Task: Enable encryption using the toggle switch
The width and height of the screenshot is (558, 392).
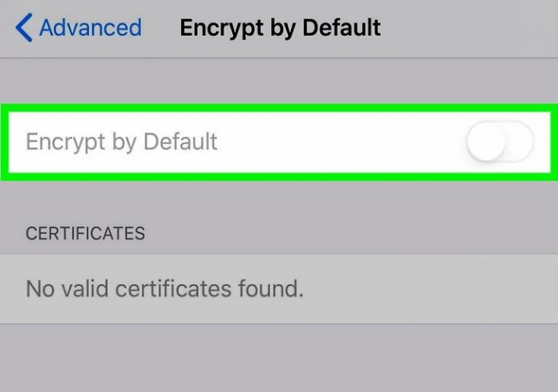Action: pyautogui.click(x=499, y=143)
